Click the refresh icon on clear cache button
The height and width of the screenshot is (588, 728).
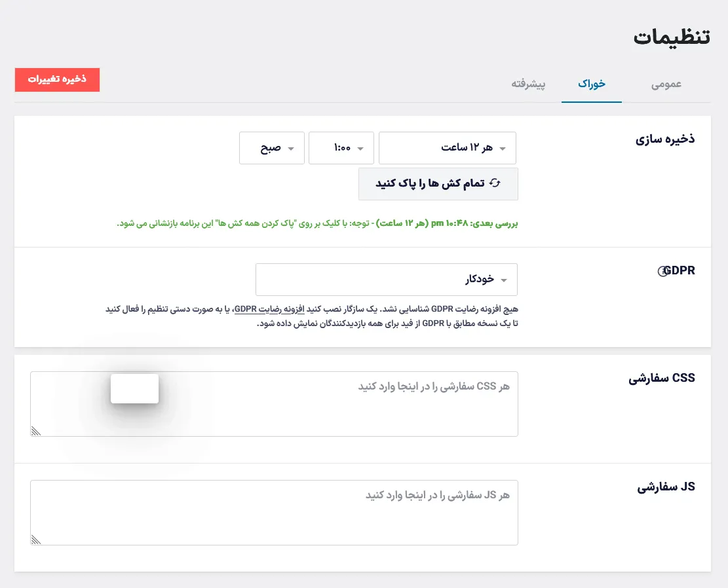tap(495, 183)
